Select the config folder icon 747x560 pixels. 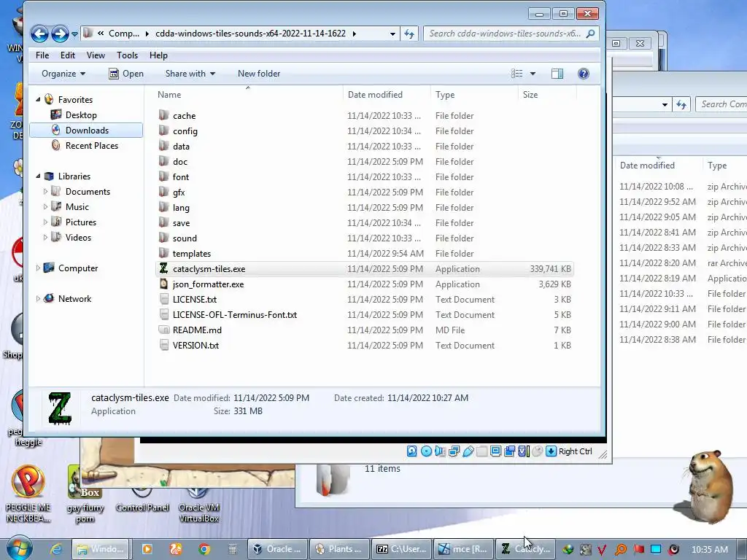pyautogui.click(x=164, y=131)
